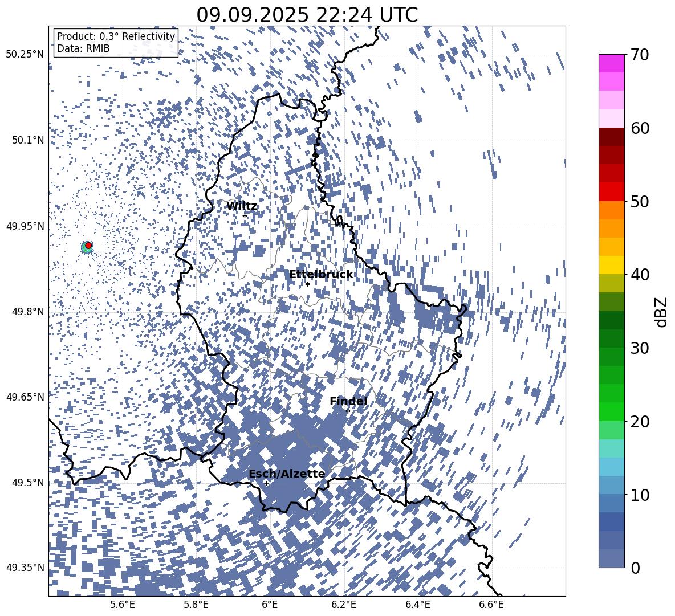Click the dark red colorbar segment below 60

pyautogui.click(x=612, y=137)
